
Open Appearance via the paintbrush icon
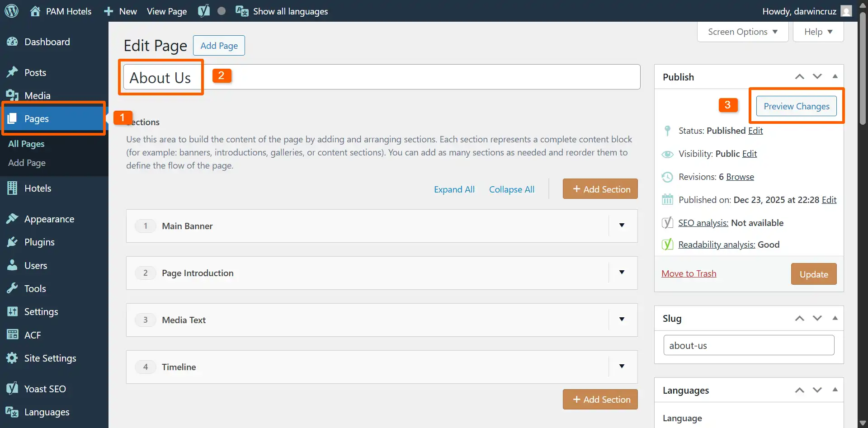click(x=13, y=219)
